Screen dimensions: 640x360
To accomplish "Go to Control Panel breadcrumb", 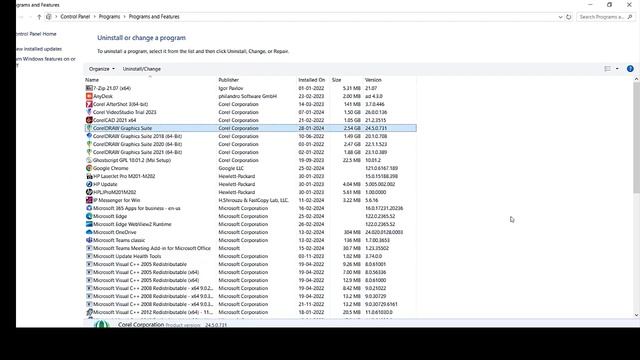I will tap(75, 17).
